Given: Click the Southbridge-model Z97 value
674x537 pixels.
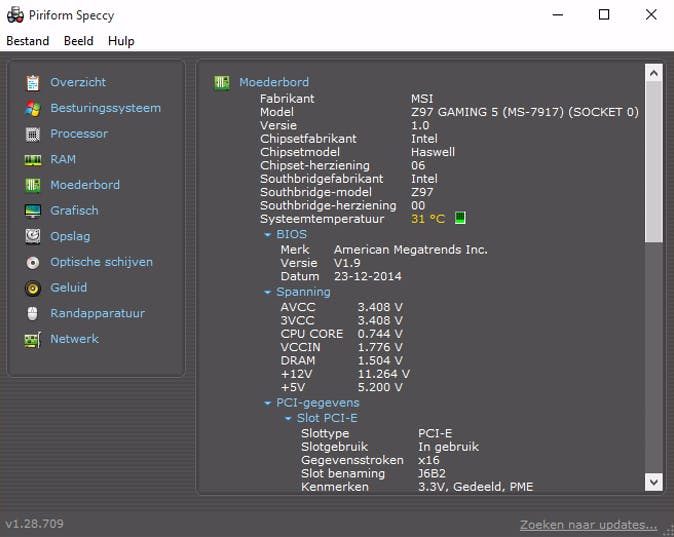Looking at the screenshot, I should [422, 192].
